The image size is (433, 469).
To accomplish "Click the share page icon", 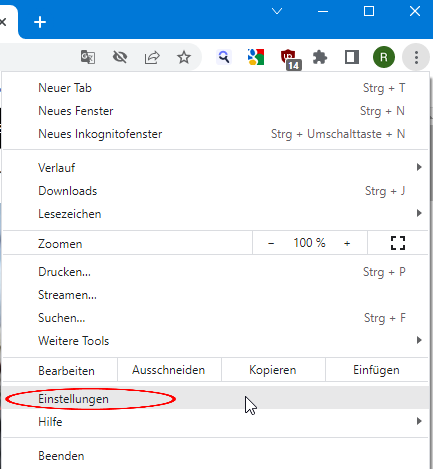I will click(x=152, y=57).
